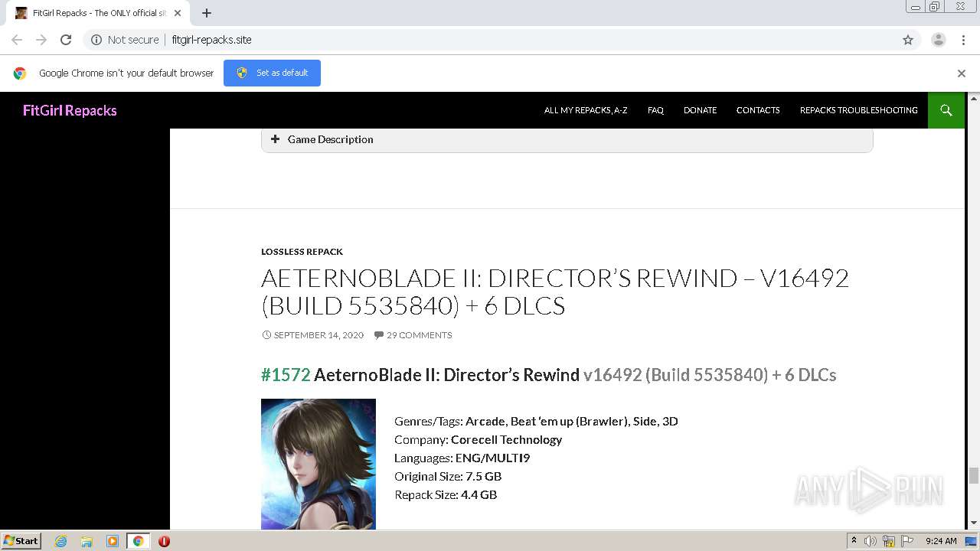
Task: Click the browser forward arrow
Action: tap(41, 40)
